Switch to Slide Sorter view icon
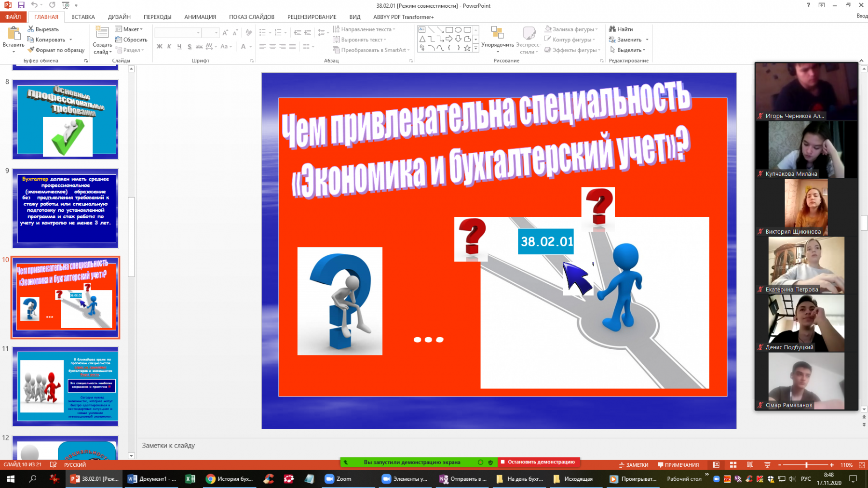Viewport: 868px width, 488px height. point(733,465)
